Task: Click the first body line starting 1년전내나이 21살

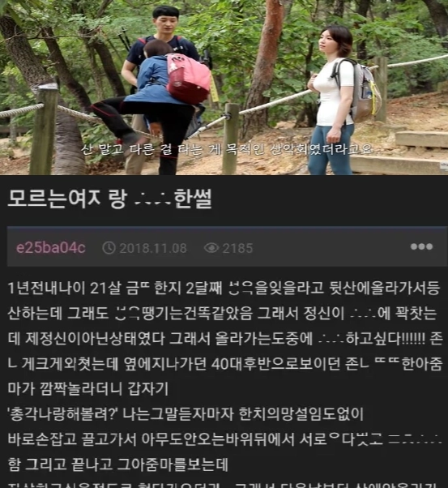Action: [224, 288]
